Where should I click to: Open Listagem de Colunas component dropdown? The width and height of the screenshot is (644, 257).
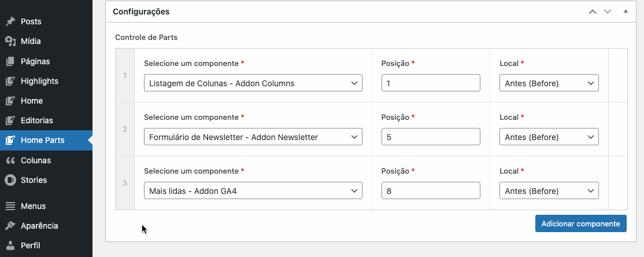[253, 83]
